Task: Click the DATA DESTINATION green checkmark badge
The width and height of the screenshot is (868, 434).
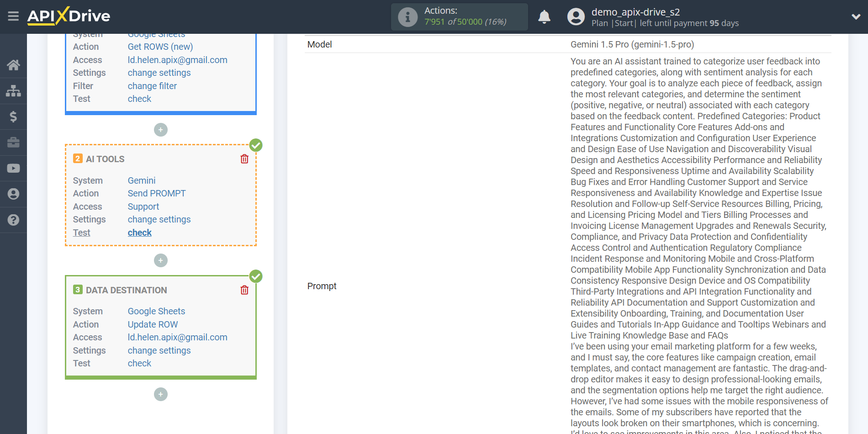Action: tap(256, 276)
